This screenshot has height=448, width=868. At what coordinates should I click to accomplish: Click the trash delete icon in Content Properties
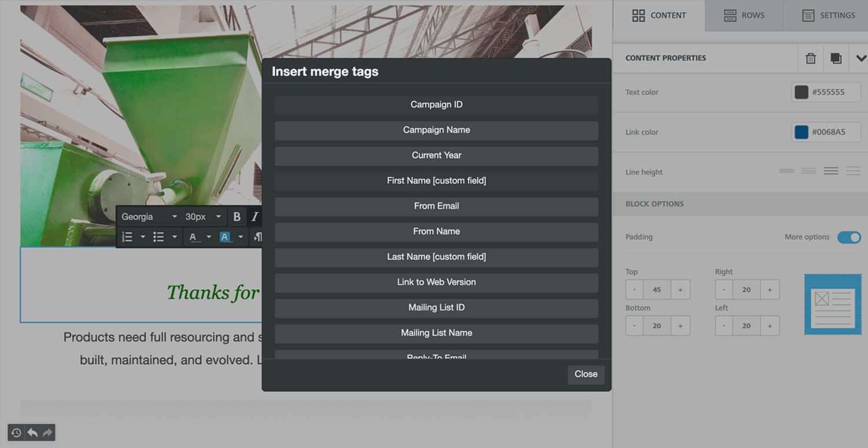pos(811,58)
